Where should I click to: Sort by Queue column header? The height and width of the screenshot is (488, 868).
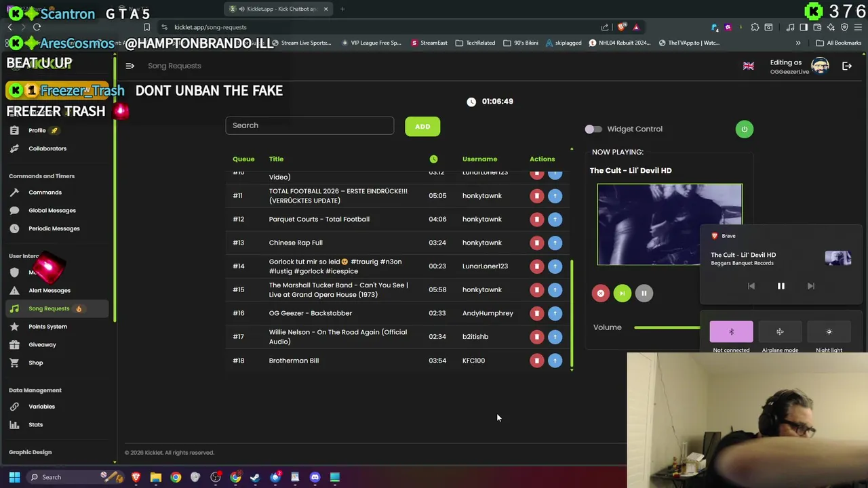(243, 159)
